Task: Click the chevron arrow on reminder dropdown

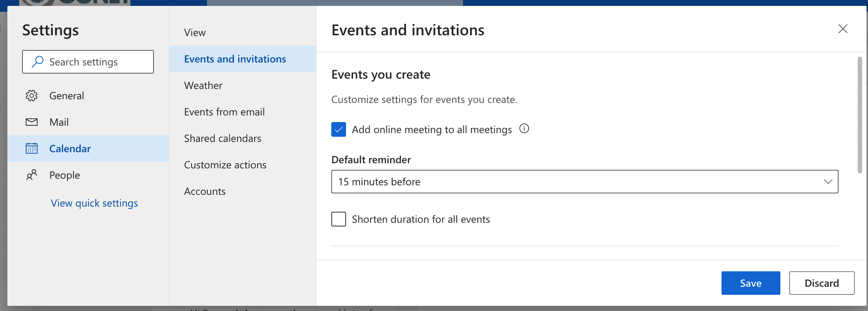Action: pos(828,182)
